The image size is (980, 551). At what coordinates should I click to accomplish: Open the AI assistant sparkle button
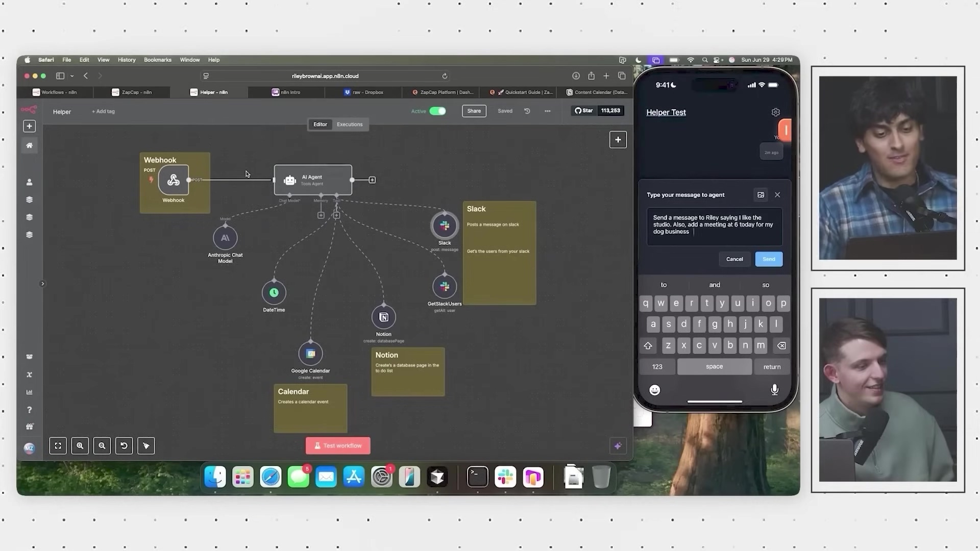(618, 446)
